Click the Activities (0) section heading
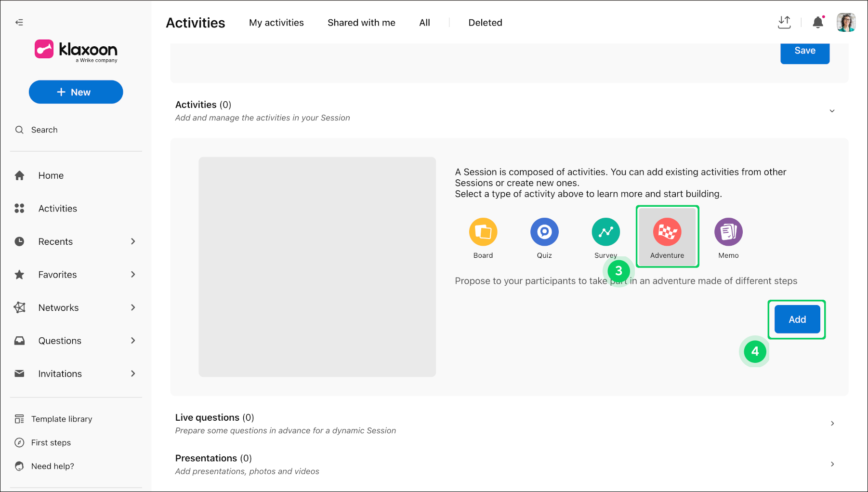This screenshot has width=868, height=492. (203, 105)
